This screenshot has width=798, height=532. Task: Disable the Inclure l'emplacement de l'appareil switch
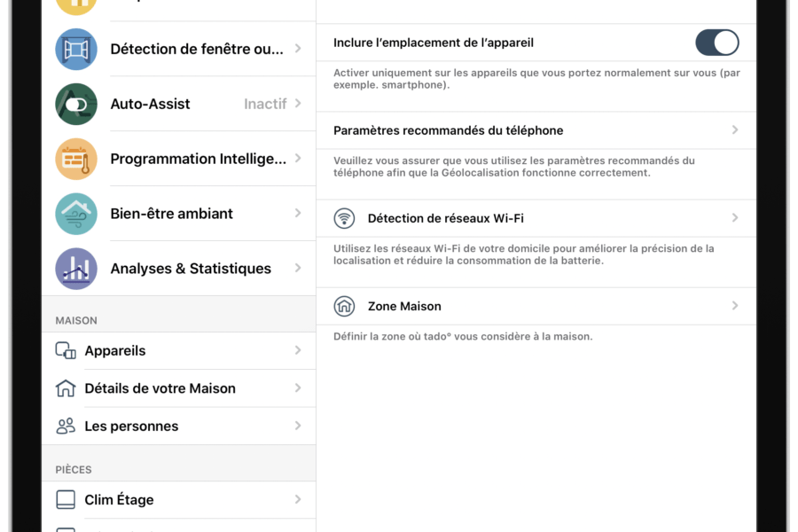click(717, 43)
